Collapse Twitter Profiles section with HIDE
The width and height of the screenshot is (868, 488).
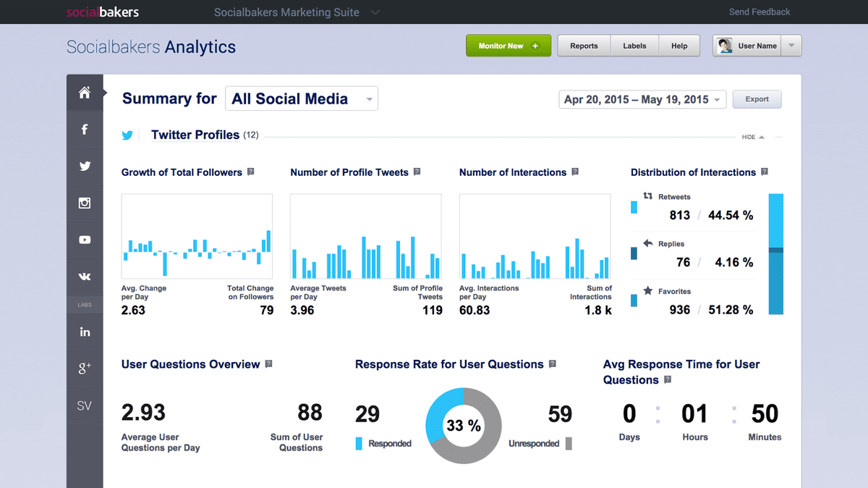(x=752, y=137)
